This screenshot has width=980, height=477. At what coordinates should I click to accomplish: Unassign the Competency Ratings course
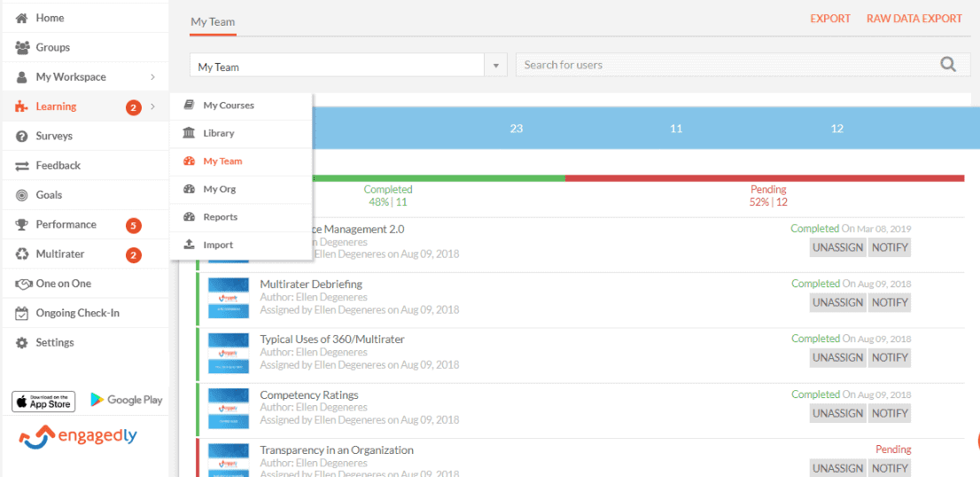click(x=838, y=413)
